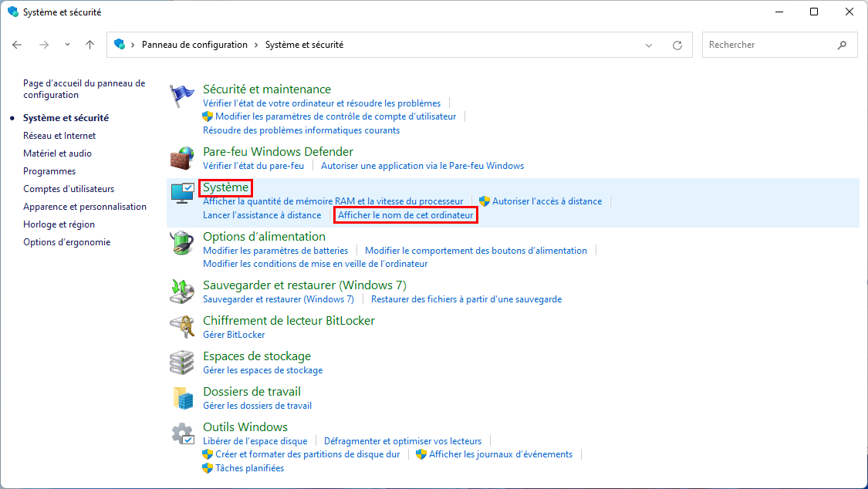Click the BitLocker lock and key icon
The height and width of the screenshot is (489, 868).
(x=181, y=327)
